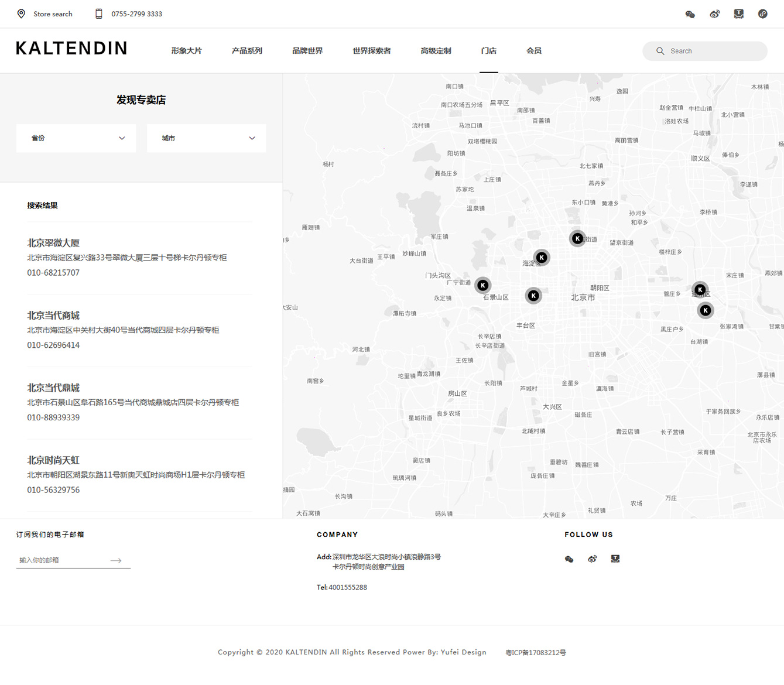Open the 粤ICP备17083212号 footer link
This screenshot has height=685, width=784.
[535, 652]
